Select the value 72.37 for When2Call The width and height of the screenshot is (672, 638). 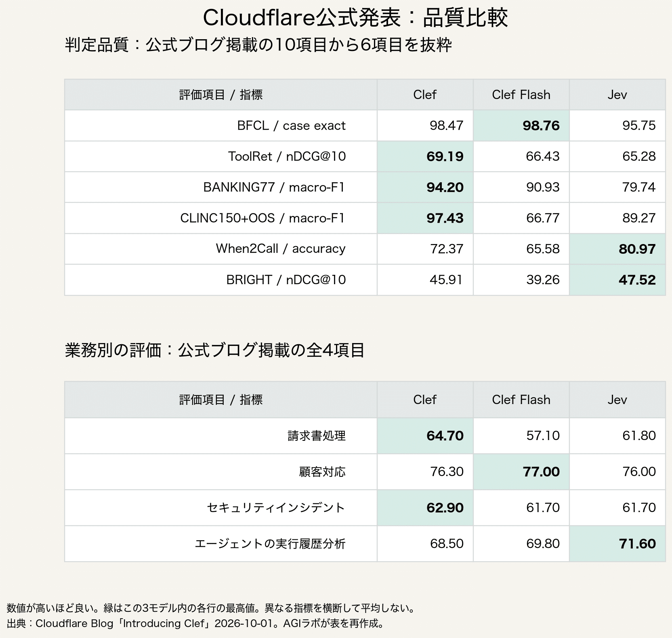446,249
